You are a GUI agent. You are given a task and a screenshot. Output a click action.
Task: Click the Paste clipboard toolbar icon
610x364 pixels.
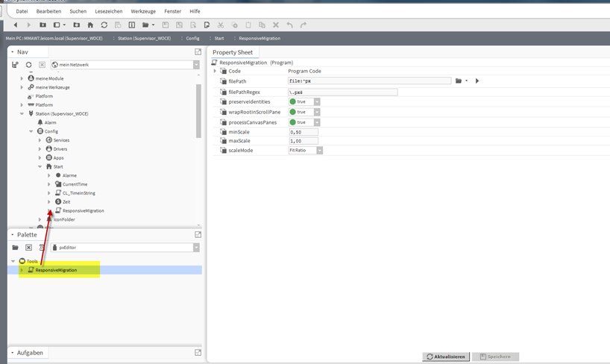(x=248, y=25)
